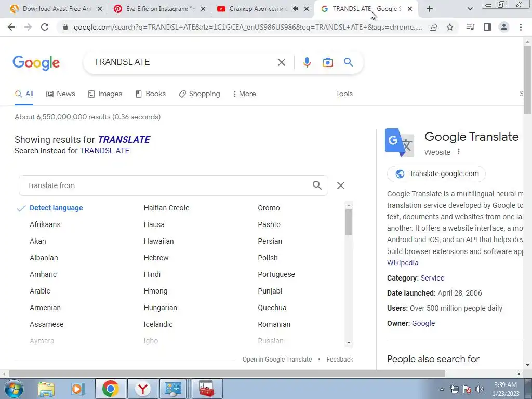The width and height of the screenshot is (532, 399).
Task: Choose Hebrew from language list
Action: click(x=156, y=258)
